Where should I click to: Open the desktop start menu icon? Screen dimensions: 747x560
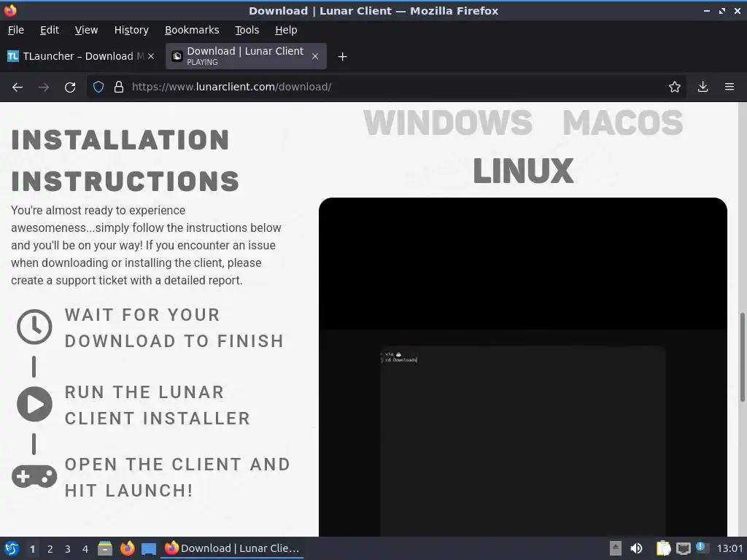click(12, 548)
